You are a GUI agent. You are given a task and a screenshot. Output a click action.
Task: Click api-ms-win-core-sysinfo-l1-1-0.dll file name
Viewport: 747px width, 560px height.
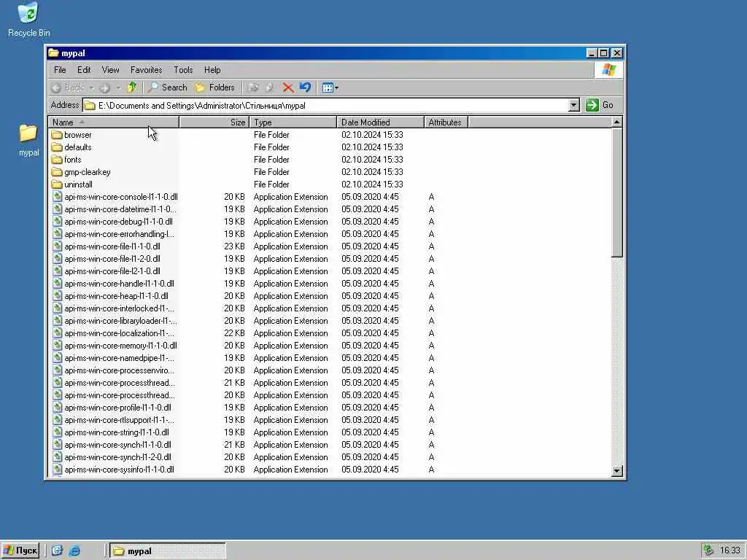(119, 470)
